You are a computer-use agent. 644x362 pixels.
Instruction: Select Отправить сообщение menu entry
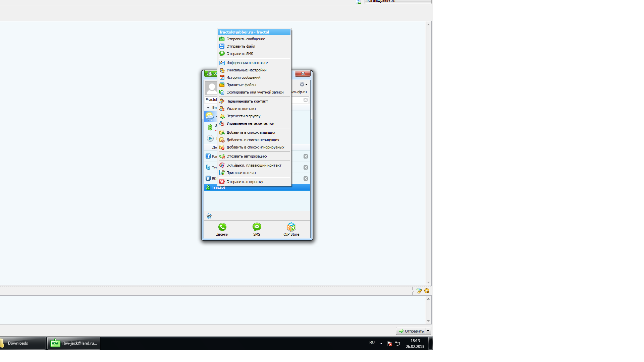(x=254, y=39)
